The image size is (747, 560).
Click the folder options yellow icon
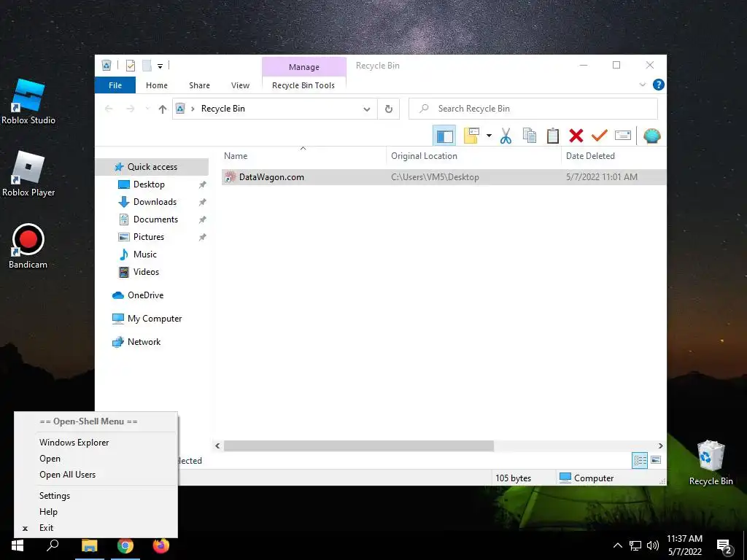point(471,136)
